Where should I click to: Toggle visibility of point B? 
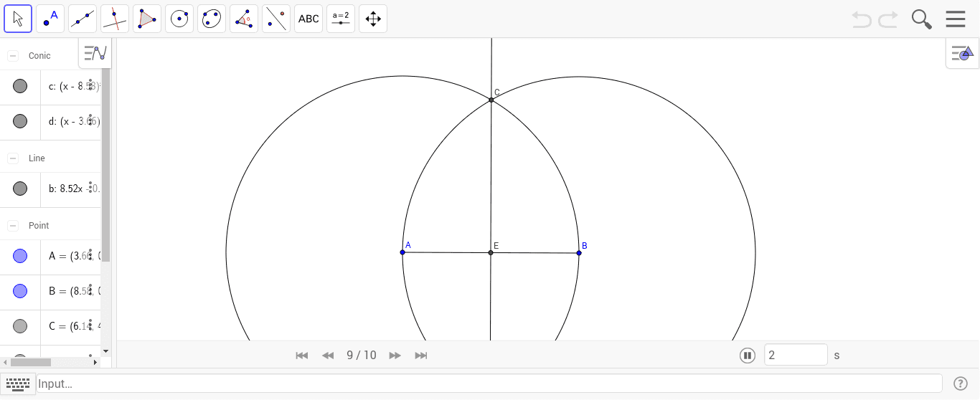(x=20, y=291)
